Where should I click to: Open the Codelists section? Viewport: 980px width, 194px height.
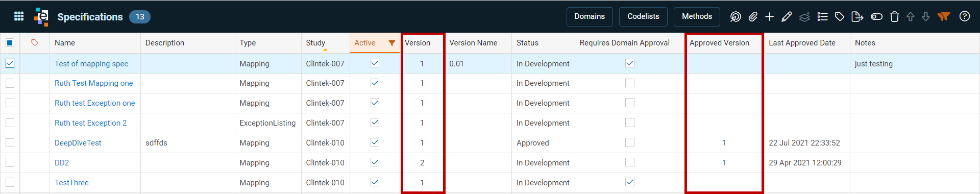point(643,16)
